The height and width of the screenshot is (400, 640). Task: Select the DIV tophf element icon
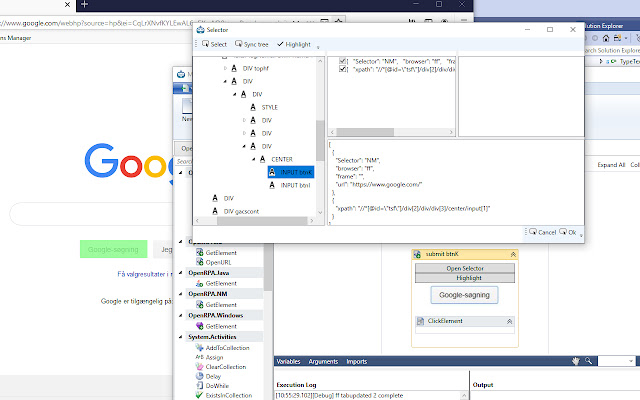234,68
